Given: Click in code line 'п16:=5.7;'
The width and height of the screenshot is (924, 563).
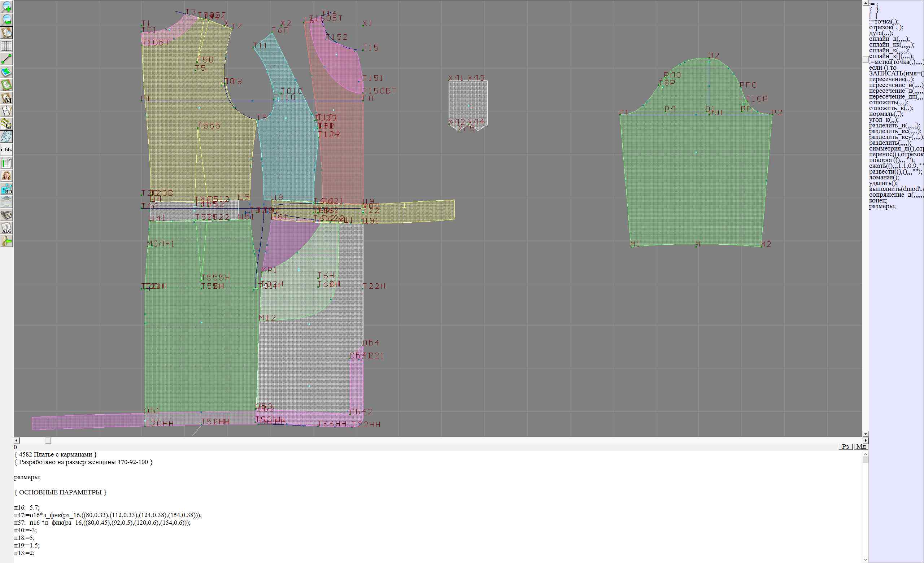Looking at the screenshot, I should coord(27,507).
